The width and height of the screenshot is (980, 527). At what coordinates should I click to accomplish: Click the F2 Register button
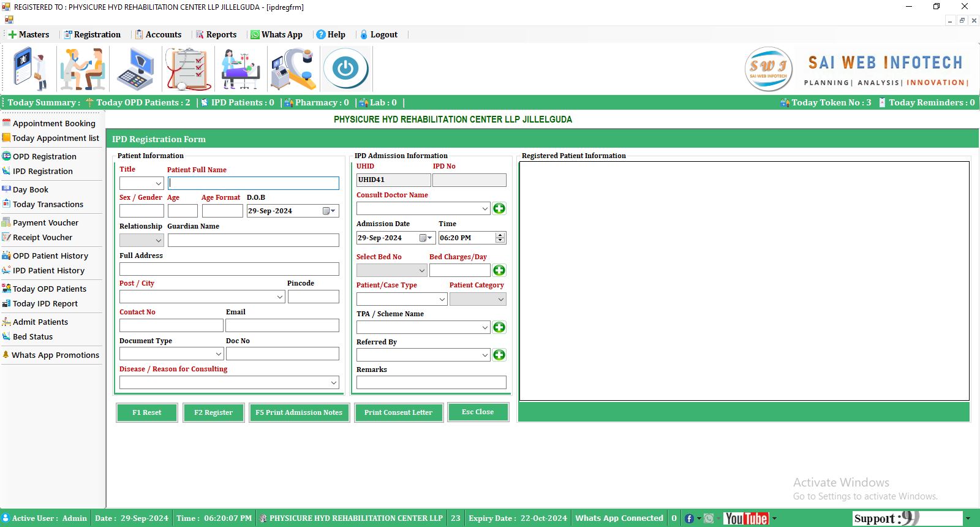click(213, 413)
